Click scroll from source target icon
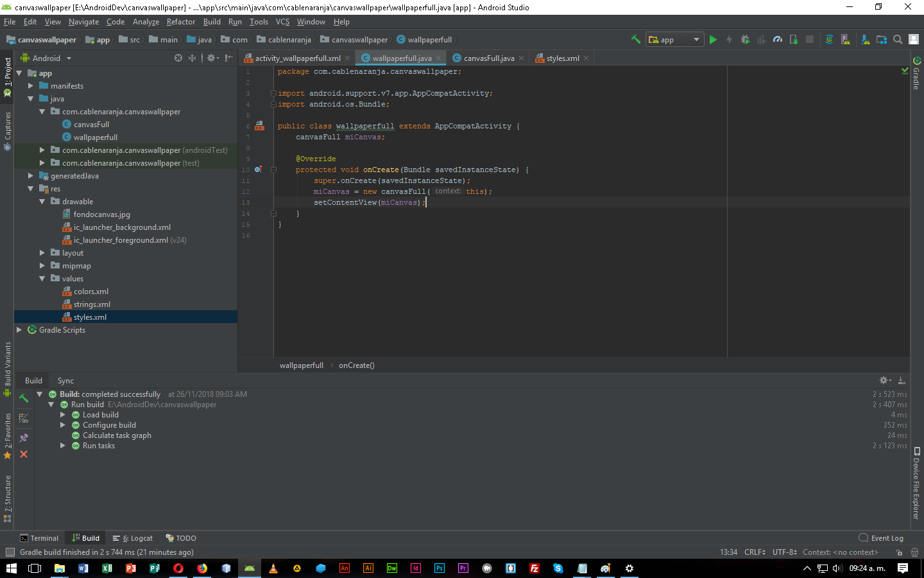This screenshot has width=924, height=578. (x=178, y=58)
